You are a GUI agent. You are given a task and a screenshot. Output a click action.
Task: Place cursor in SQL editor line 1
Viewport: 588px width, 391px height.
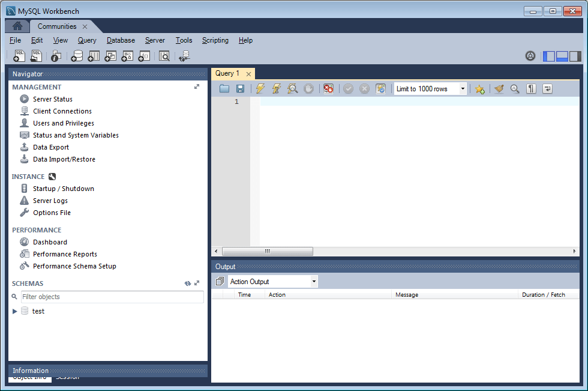coord(419,102)
